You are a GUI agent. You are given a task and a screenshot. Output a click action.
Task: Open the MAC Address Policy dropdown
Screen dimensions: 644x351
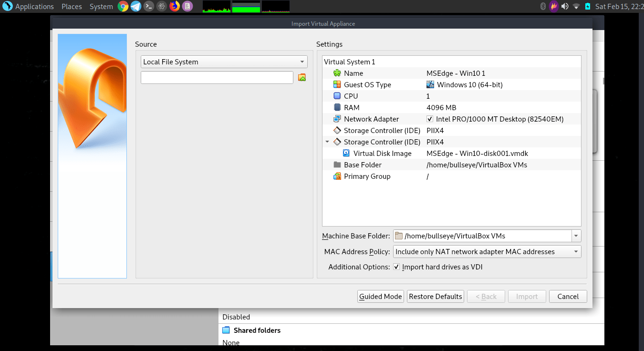487,251
